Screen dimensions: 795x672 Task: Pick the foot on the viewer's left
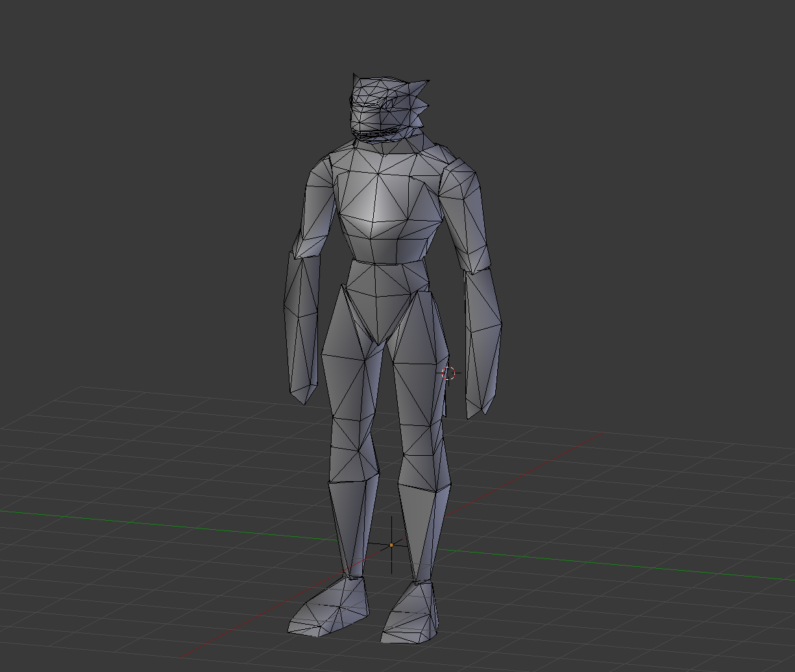pyautogui.click(x=331, y=607)
